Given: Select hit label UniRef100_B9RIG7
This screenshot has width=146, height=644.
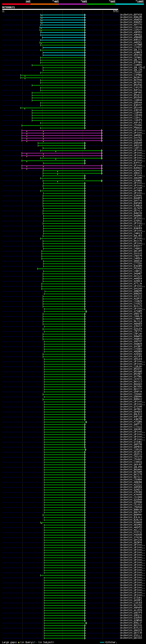Looking at the screenshot, I should click(131, 40).
